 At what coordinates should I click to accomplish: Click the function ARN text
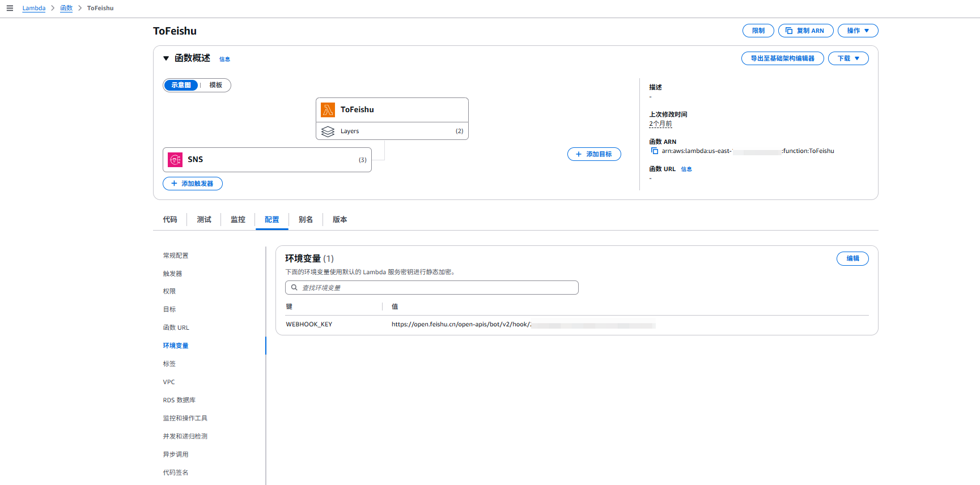pos(748,151)
